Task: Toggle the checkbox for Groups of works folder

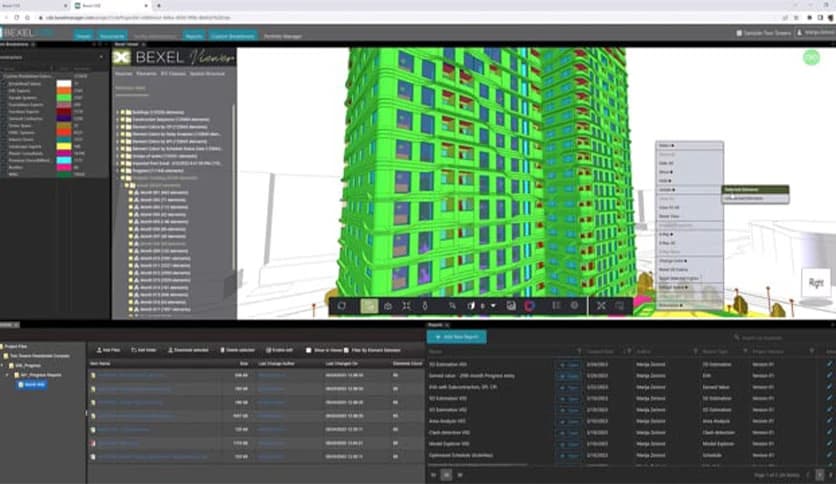Action: [x=122, y=156]
